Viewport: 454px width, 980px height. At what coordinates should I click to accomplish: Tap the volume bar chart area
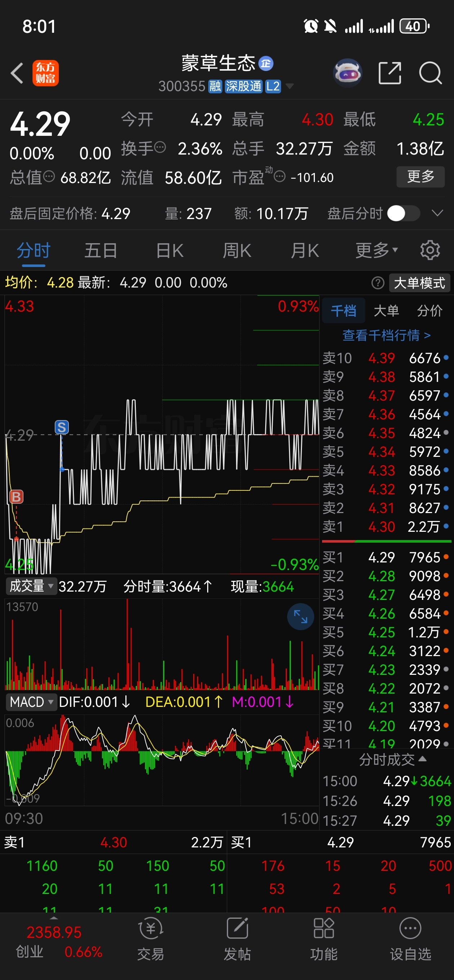point(162,645)
